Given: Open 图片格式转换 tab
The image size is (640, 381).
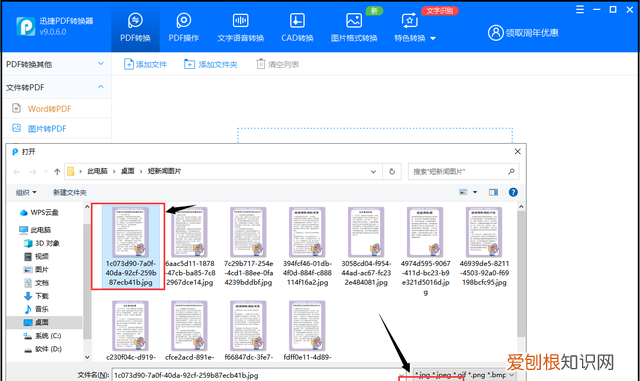Looking at the screenshot, I should (x=353, y=28).
